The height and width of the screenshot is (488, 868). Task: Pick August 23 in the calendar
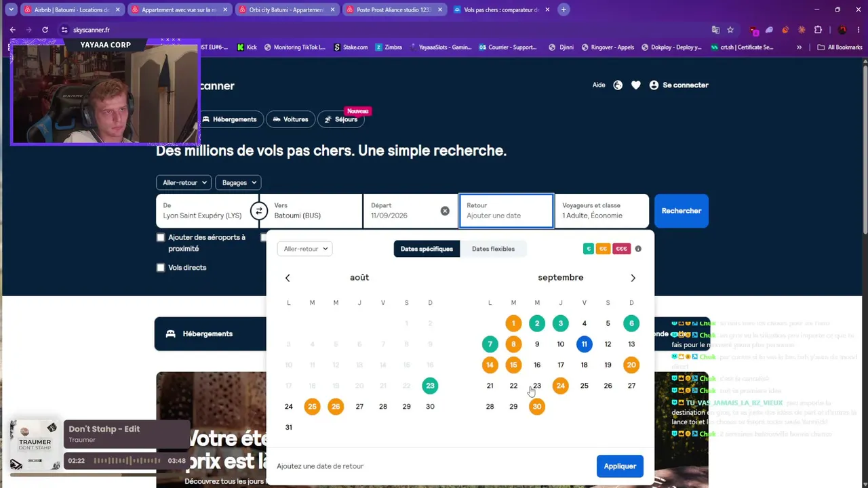(430, 386)
